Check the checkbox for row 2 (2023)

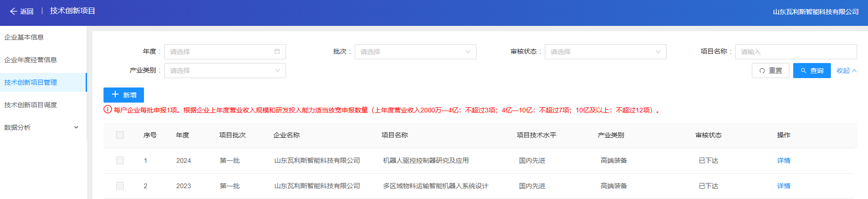click(x=120, y=186)
